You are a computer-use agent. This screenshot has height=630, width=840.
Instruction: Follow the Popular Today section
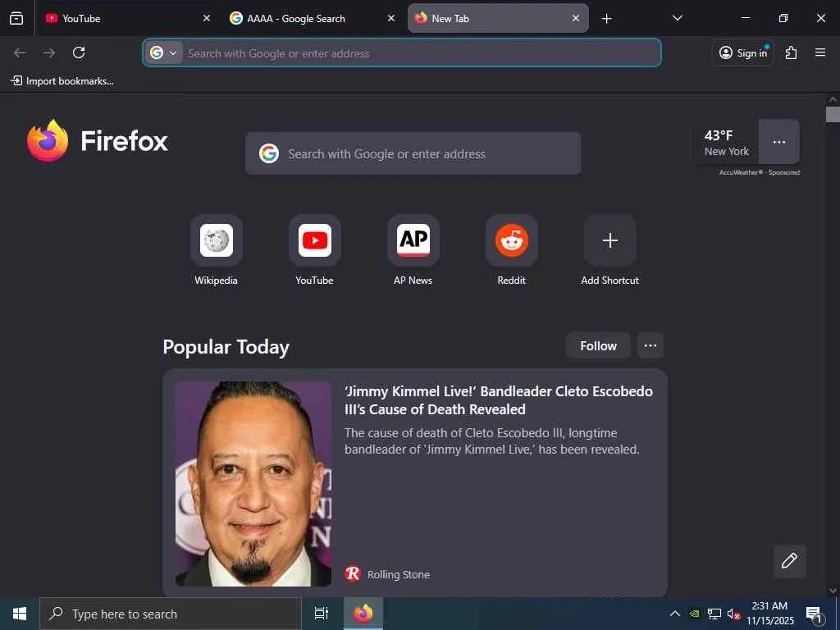[598, 345]
